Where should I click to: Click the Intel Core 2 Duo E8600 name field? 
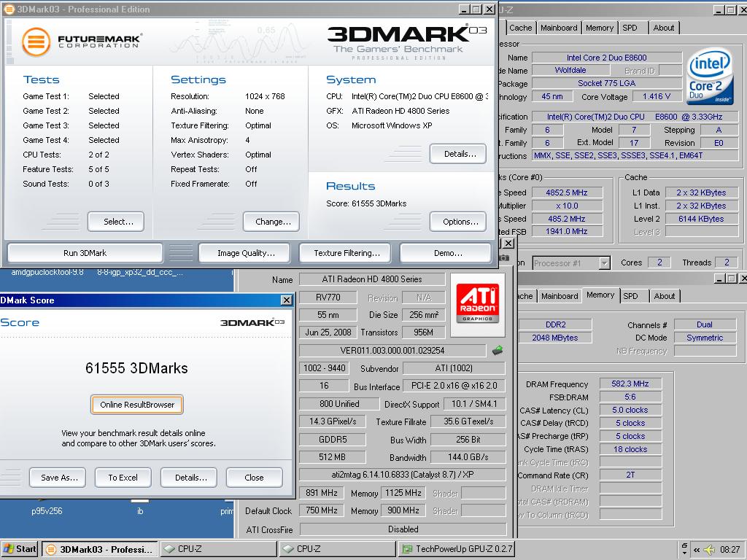tap(606, 58)
